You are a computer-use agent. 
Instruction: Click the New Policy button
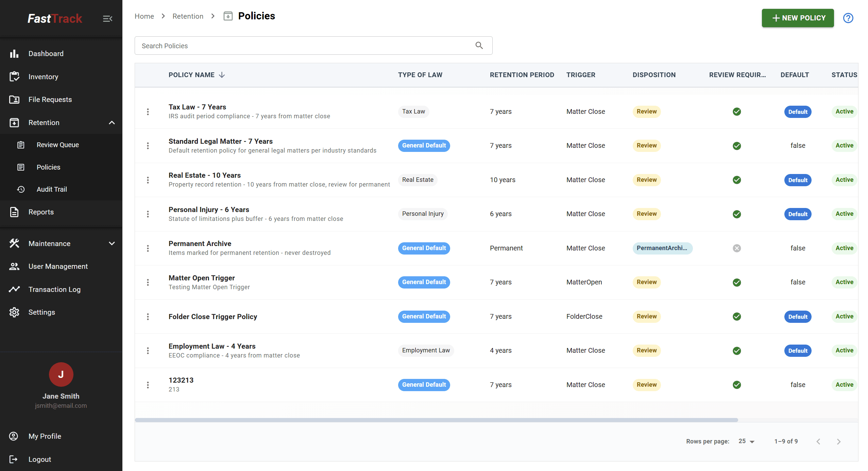coord(798,18)
